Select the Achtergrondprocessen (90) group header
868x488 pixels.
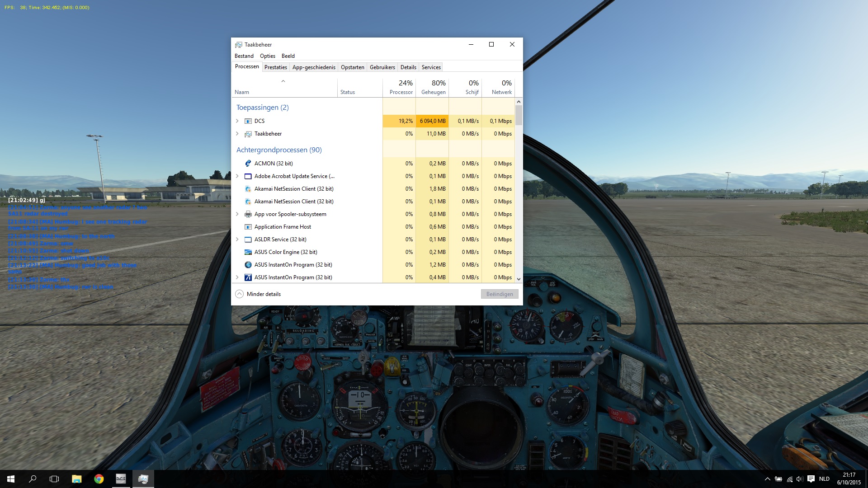(279, 150)
